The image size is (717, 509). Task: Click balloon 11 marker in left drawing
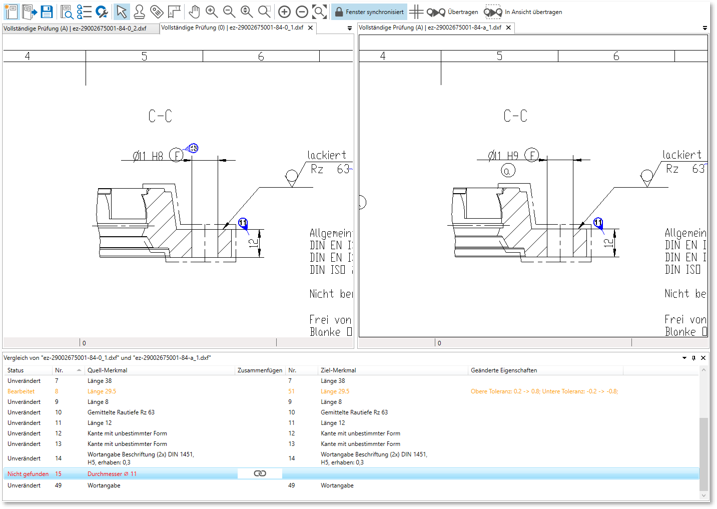tap(242, 223)
